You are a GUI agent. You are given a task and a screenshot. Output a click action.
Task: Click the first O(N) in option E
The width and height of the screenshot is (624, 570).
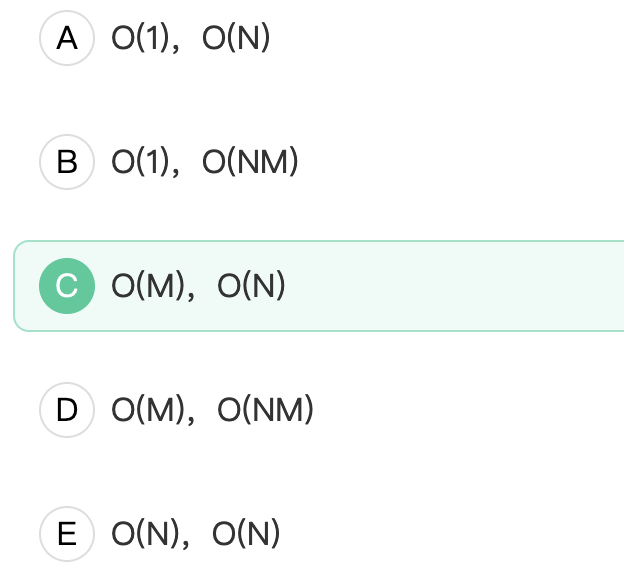point(145,534)
